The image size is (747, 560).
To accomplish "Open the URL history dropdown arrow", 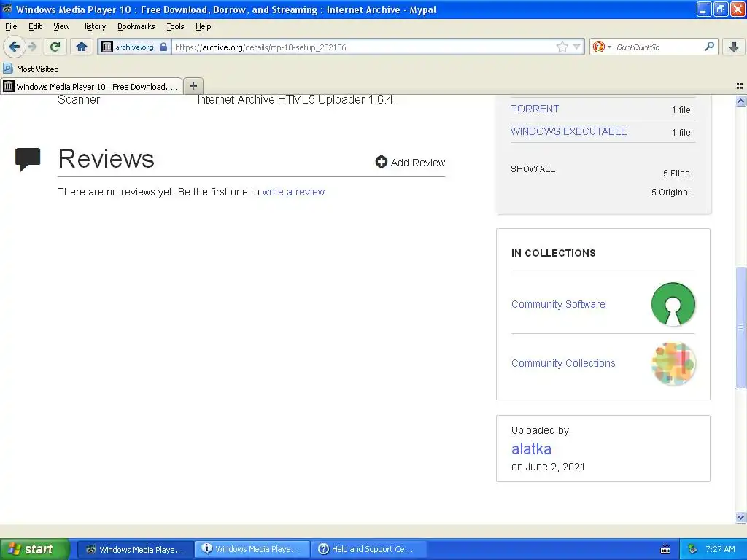I will [x=577, y=47].
